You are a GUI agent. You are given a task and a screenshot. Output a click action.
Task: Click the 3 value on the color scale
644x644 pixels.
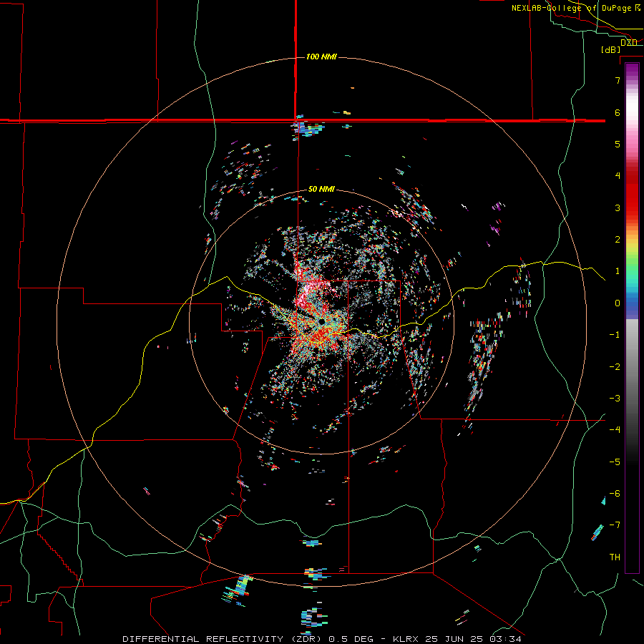pyautogui.click(x=618, y=208)
